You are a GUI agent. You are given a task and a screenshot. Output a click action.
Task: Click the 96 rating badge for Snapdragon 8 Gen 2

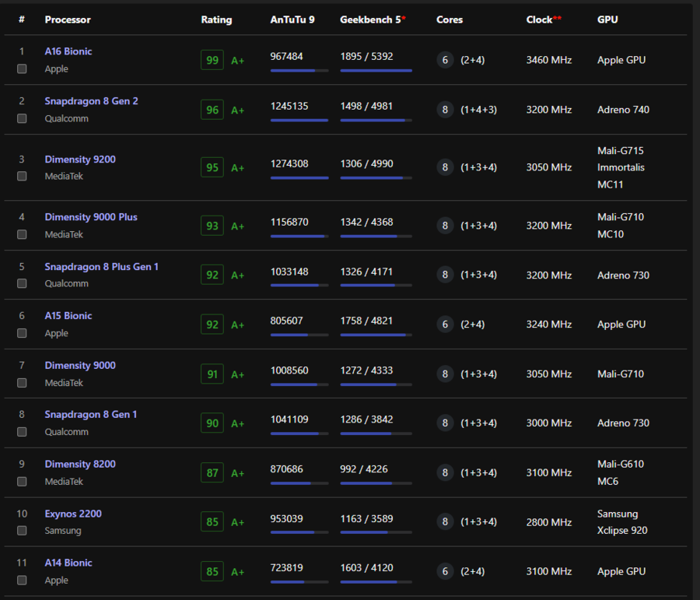[212, 110]
